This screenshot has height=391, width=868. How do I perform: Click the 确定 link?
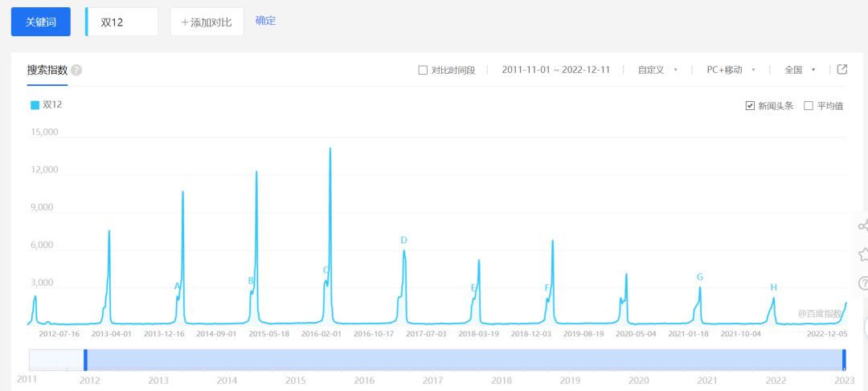pyautogui.click(x=266, y=21)
